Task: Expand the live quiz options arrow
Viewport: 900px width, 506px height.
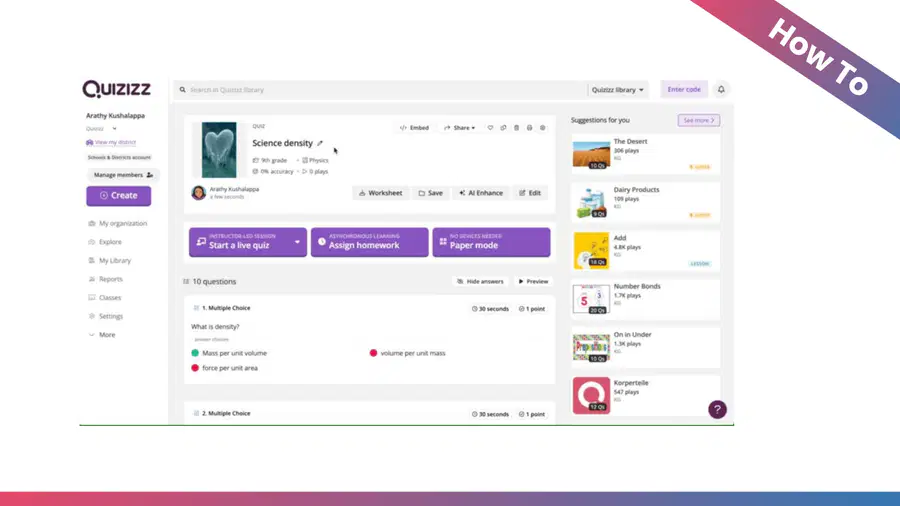Action: click(297, 242)
